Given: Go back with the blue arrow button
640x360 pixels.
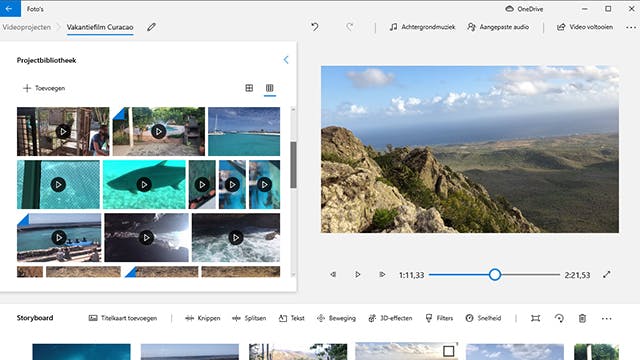Looking at the screenshot, I should coord(10,9).
